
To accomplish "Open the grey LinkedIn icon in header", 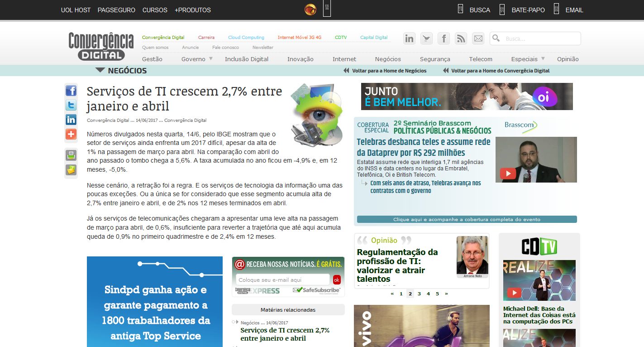I will point(410,39).
